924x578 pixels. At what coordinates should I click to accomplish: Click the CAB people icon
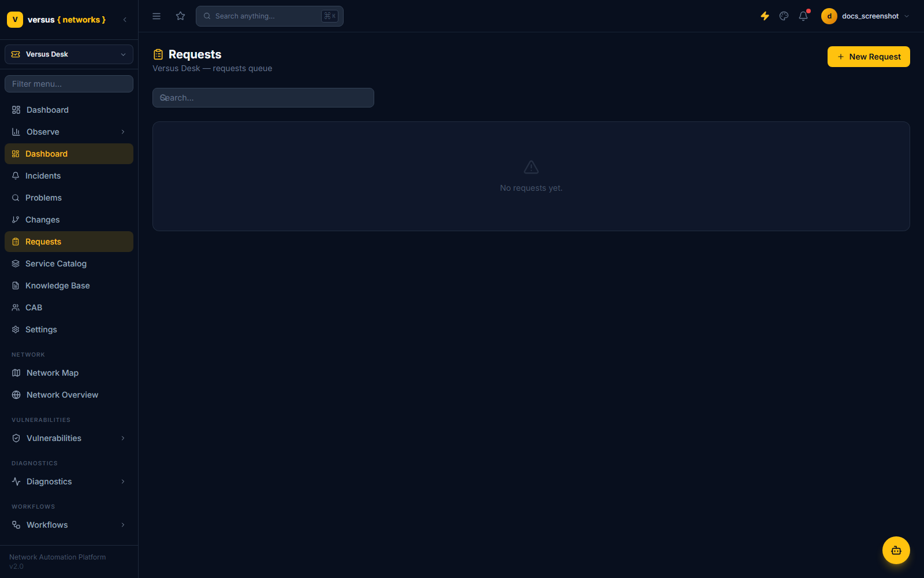(x=16, y=307)
